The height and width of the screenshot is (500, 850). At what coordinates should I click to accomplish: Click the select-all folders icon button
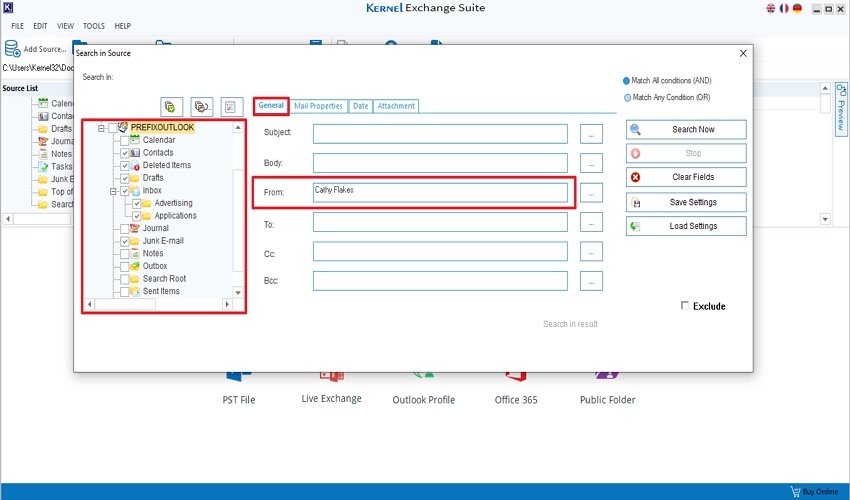point(171,107)
